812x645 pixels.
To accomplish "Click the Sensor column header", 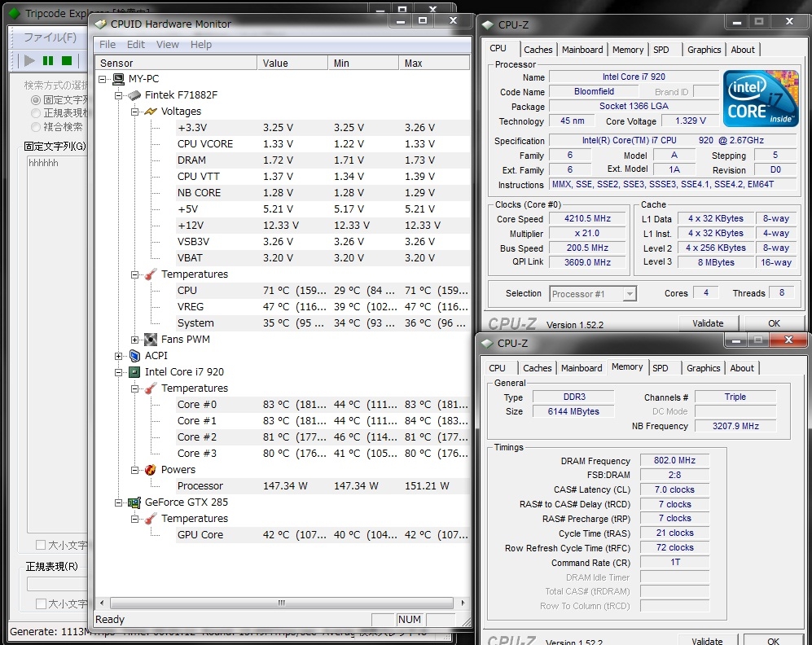I will coord(176,64).
